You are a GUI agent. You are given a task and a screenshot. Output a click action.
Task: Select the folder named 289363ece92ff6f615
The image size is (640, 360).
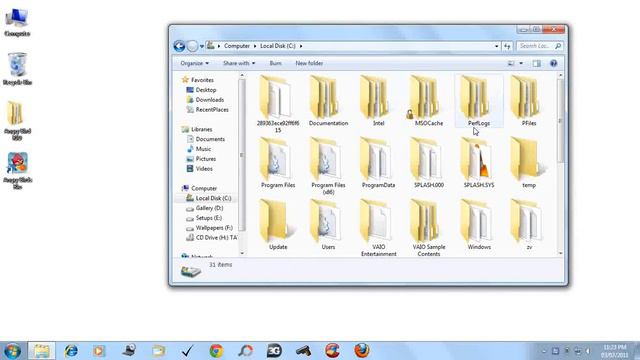point(278,104)
